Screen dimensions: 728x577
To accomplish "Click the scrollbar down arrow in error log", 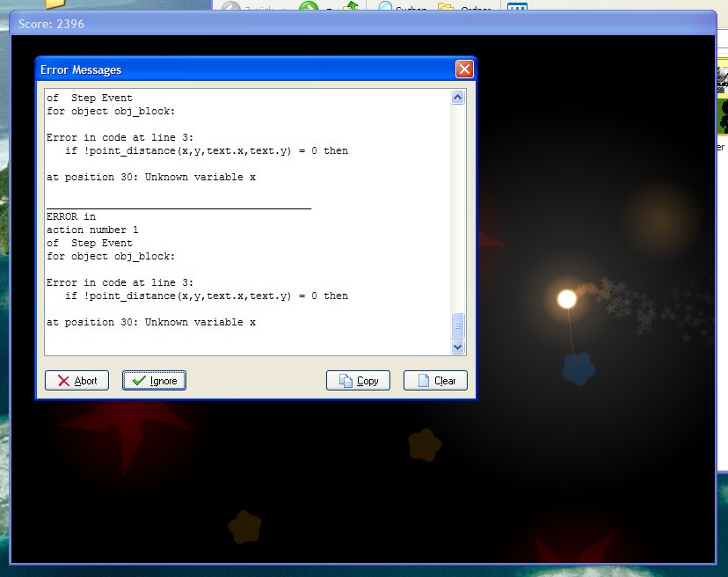I will (x=457, y=347).
